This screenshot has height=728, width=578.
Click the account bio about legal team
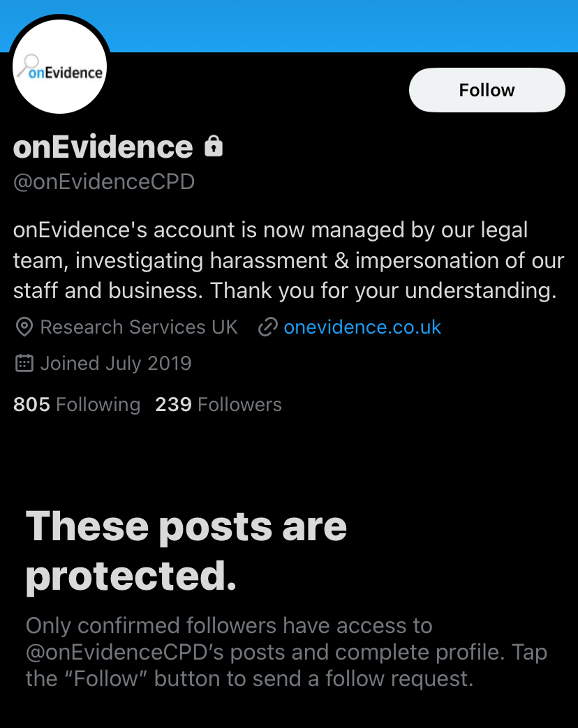[288, 260]
